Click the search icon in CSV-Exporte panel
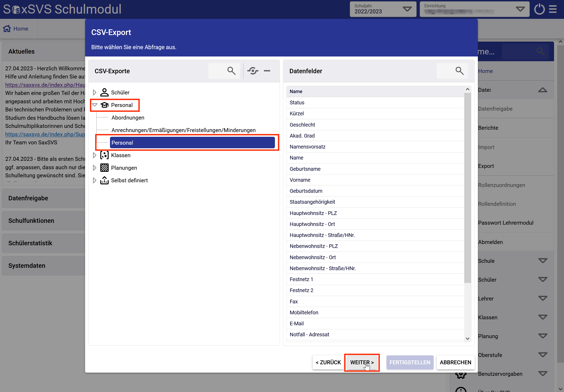 tap(231, 71)
